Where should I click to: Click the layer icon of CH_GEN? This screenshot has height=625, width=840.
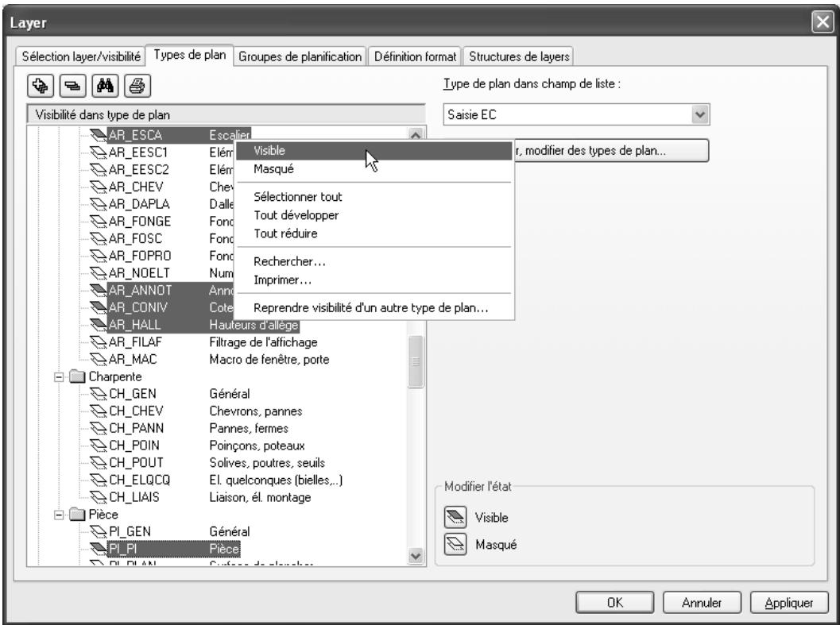pyautogui.click(x=98, y=394)
